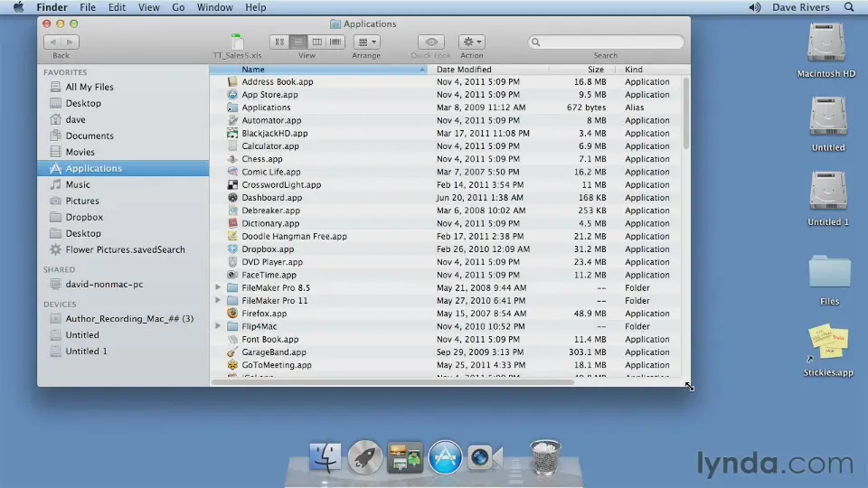Select Dropbox.app in the list
This screenshot has width=868, height=488.
[x=268, y=249]
